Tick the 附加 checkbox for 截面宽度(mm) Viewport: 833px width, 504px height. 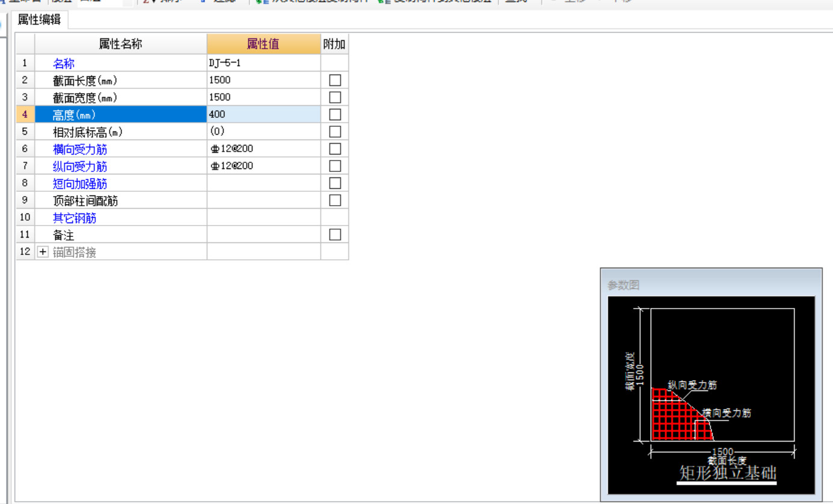(x=335, y=97)
